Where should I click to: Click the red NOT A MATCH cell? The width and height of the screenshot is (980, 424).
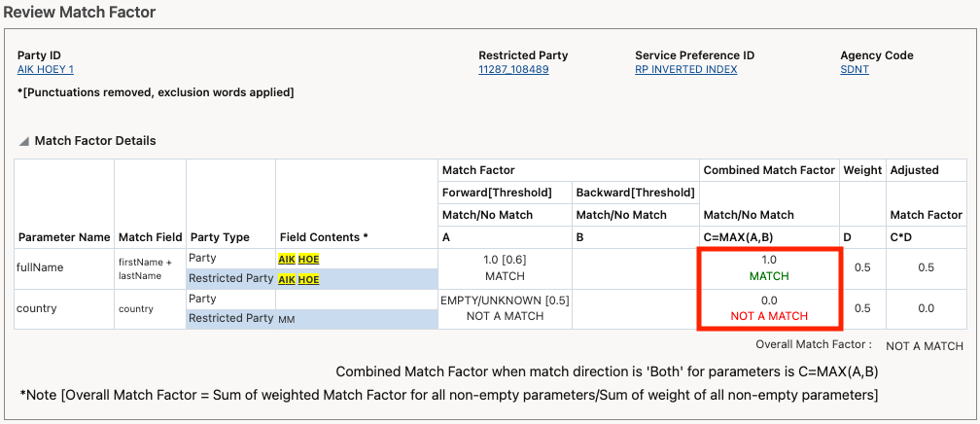pyautogui.click(x=768, y=316)
